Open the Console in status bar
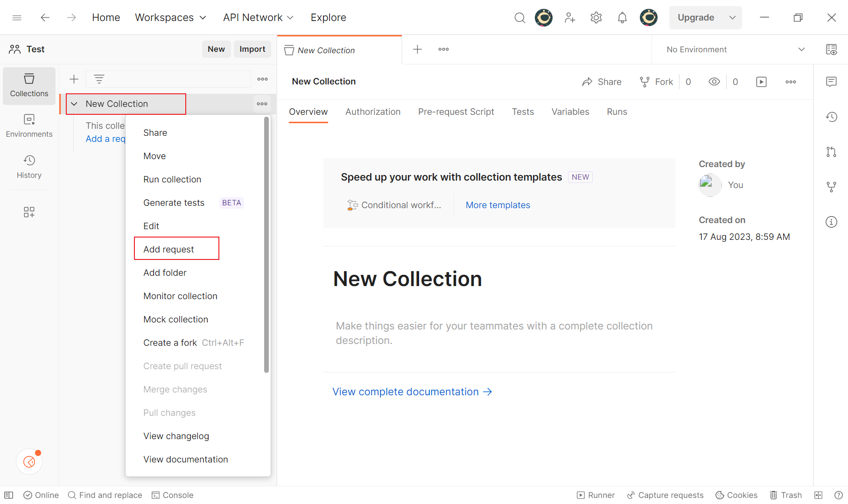This screenshot has height=504, width=848. click(173, 495)
